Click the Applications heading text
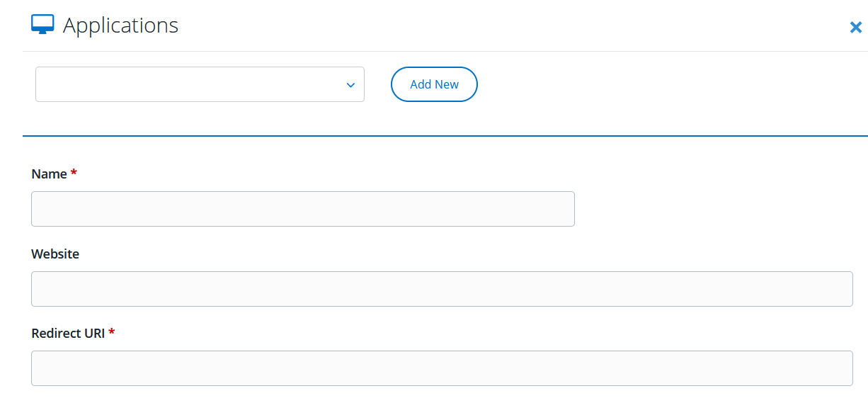Viewport: 868px width, 420px height. point(121,25)
